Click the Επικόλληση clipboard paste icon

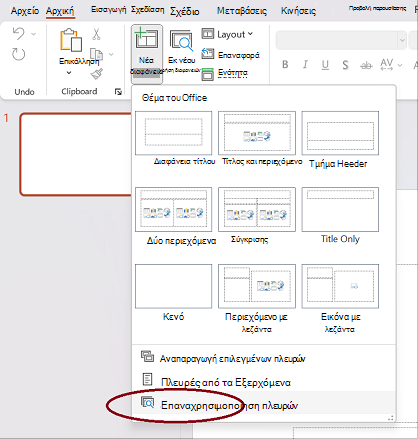click(x=71, y=40)
